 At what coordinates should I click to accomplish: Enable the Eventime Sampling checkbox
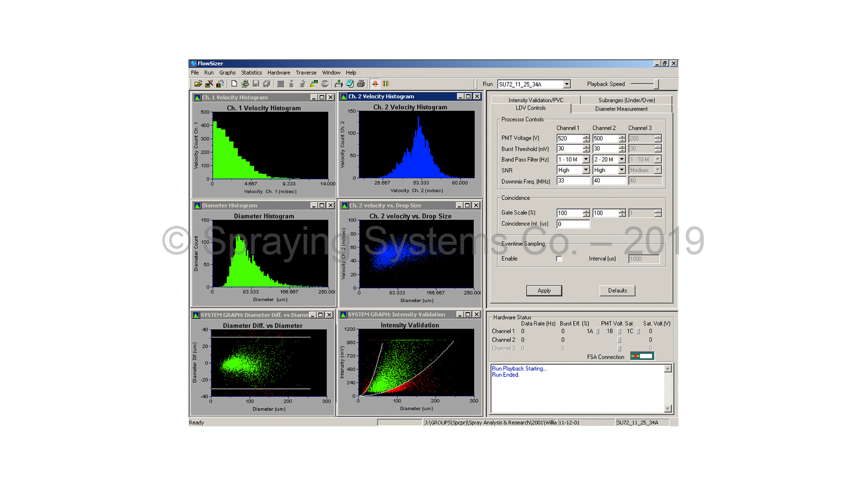click(x=559, y=259)
